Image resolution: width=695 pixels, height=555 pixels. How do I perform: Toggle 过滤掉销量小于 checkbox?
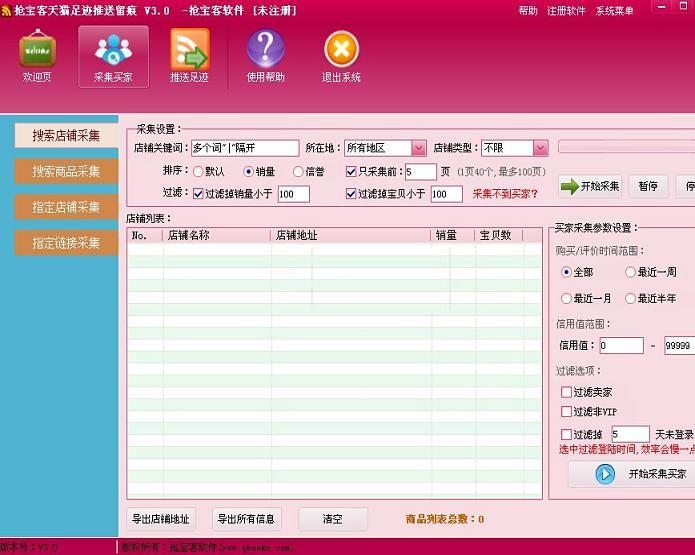coord(198,194)
